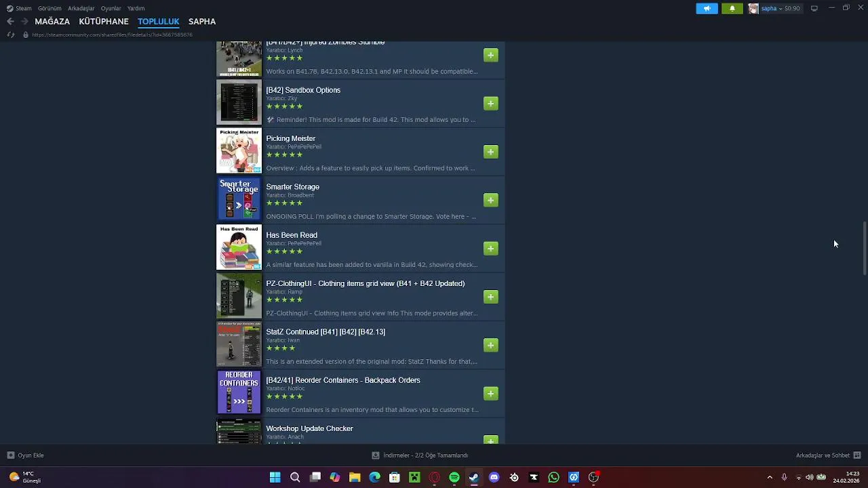Open Arkadaşlar ve Sohbet
Screen dimensions: 868x488
[x=828, y=455]
